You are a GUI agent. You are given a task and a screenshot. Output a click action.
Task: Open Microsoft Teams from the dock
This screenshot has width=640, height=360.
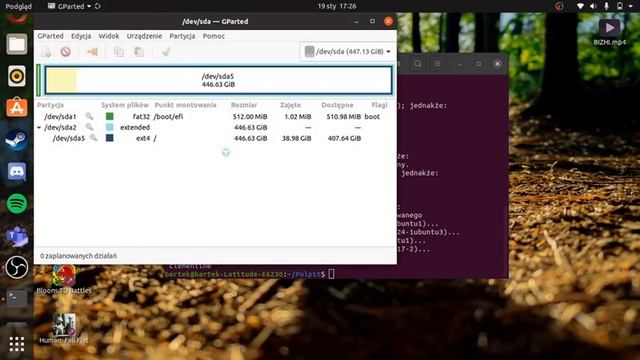pos(17,236)
